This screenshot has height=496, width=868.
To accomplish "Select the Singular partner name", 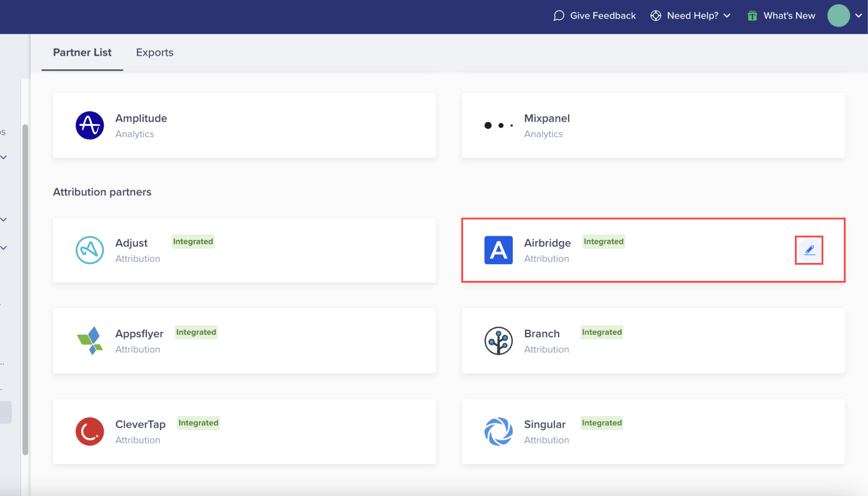I will tap(545, 425).
